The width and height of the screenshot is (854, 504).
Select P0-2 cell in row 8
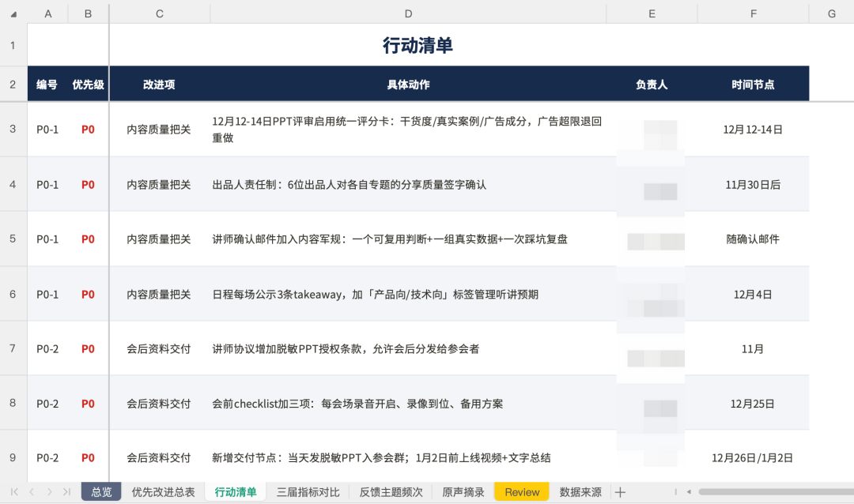coord(47,404)
